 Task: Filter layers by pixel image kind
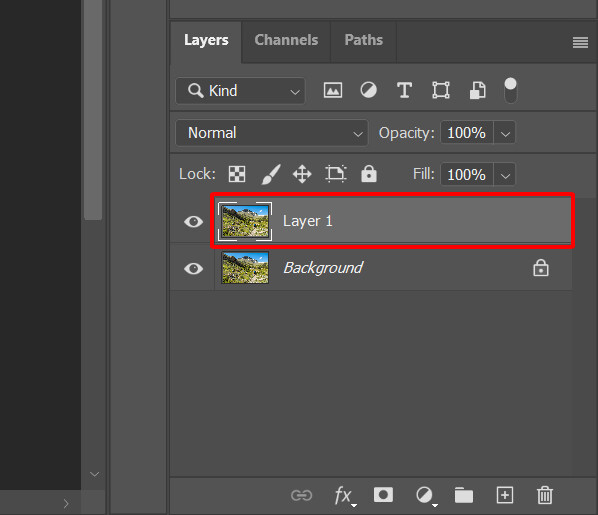click(333, 91)
